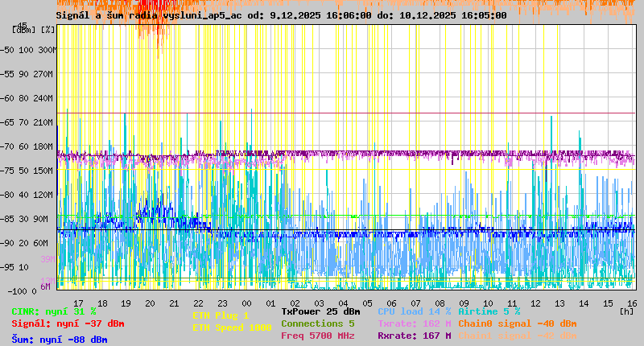Select the cyan Airtime legend label
The image size is (644, 346).
pyautogui.click(x=489, y=311)
